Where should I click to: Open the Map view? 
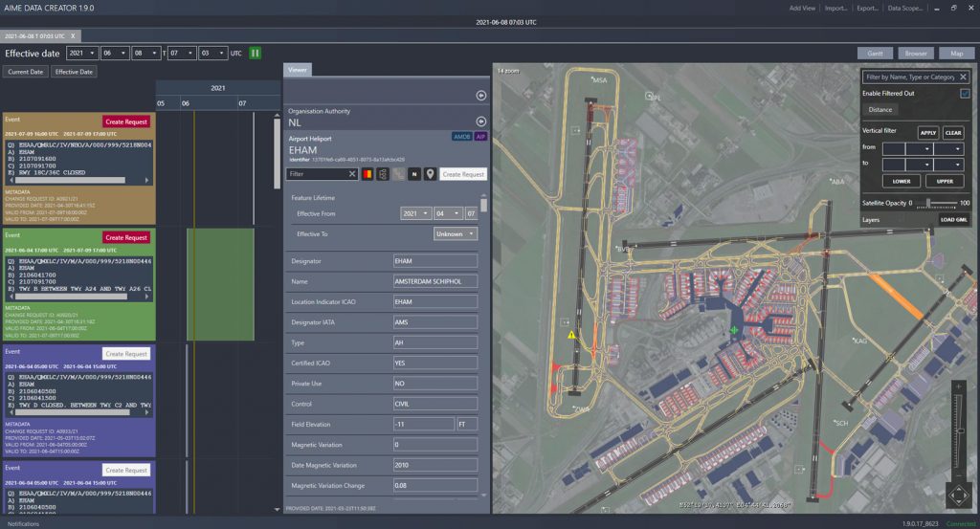point(957,53)
